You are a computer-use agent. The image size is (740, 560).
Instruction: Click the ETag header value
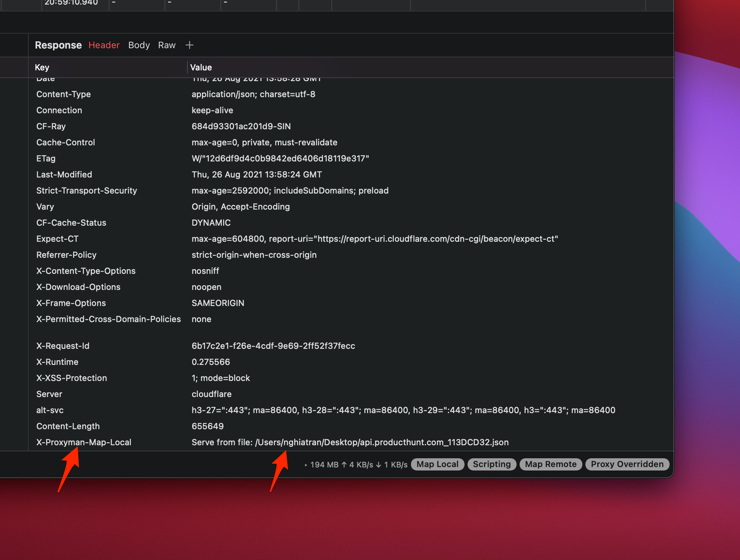(x=280, y=158)
